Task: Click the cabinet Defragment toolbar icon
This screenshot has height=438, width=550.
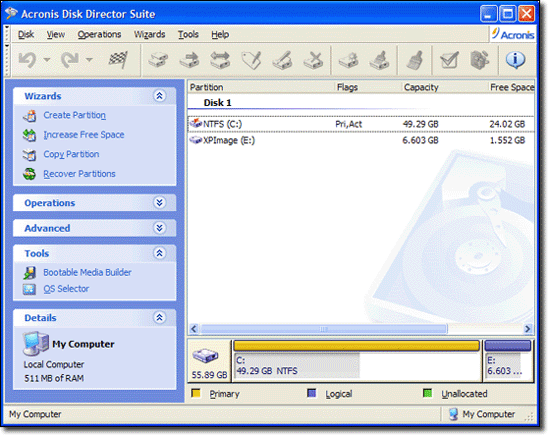Action: coord(479,60)
